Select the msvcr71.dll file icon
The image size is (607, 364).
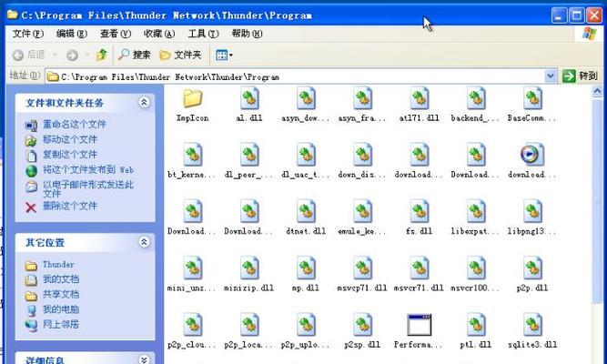click(x=420, y=268)
